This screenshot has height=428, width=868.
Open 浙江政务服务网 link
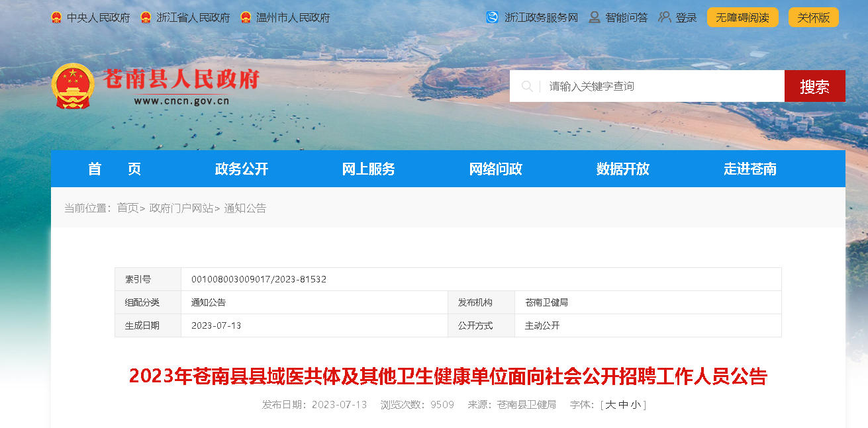(x=541, y=18)
